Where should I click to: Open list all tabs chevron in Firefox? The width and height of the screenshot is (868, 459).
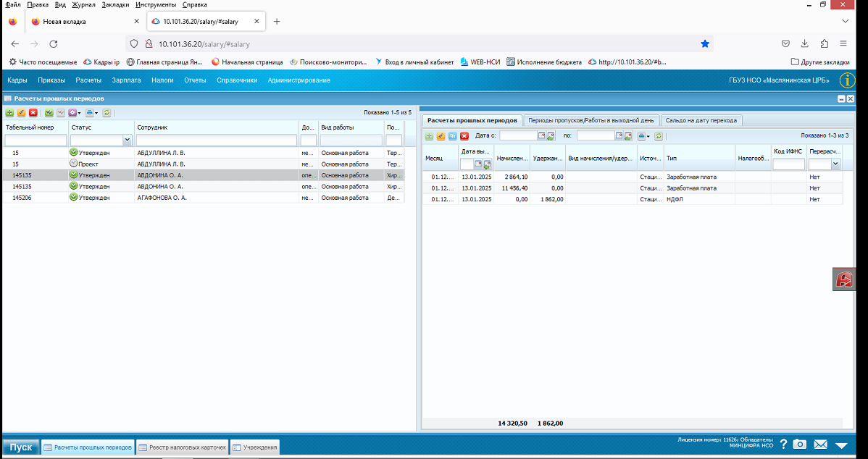pos(846,22)
